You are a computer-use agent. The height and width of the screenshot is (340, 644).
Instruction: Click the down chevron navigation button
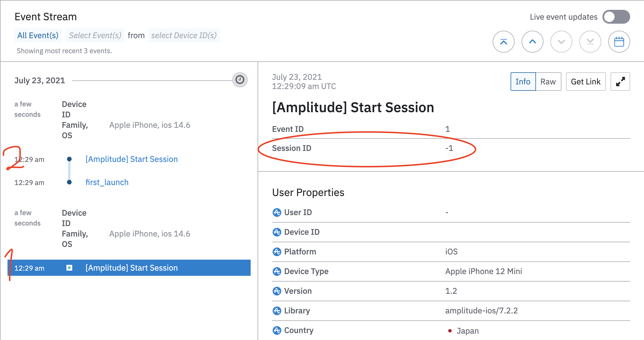click(x=561, y=42)
